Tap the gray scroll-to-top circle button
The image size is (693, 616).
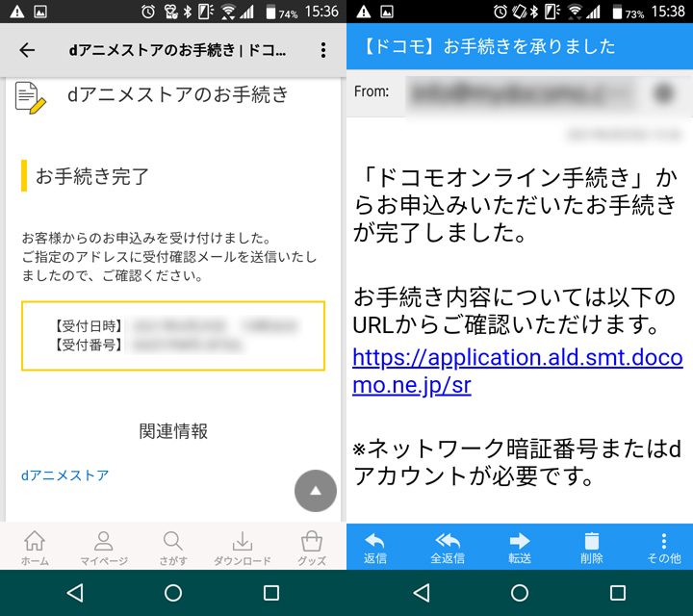(315, 491)
